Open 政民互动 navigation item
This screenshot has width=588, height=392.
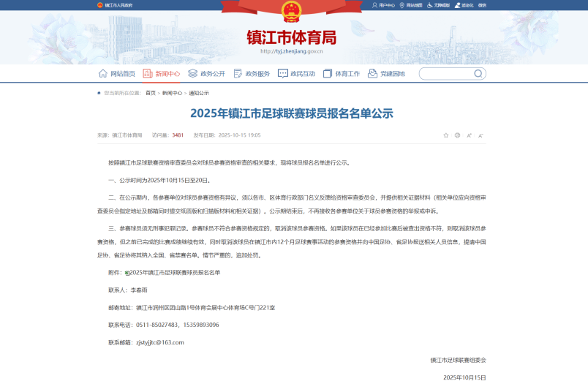(297, 74)
